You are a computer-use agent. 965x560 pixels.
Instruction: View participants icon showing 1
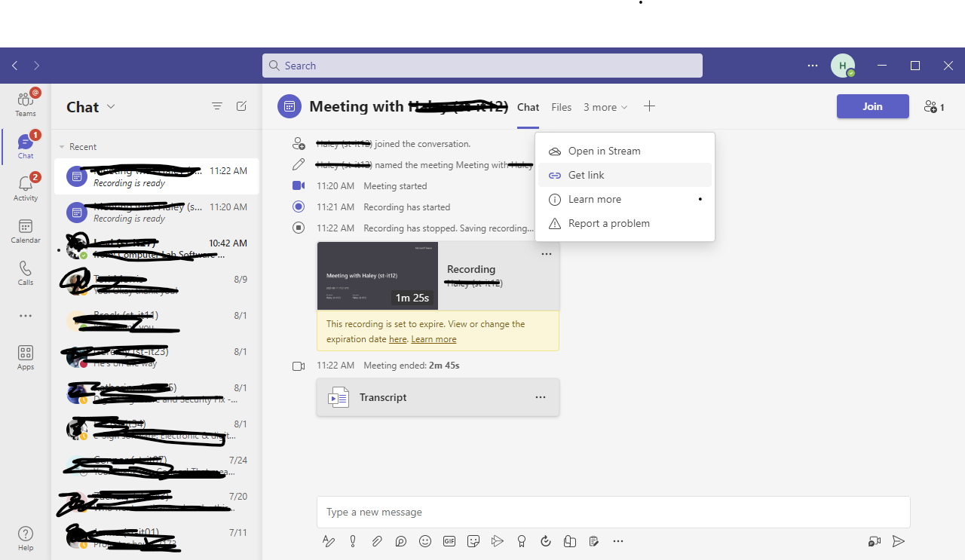click(x=934, y=107)
